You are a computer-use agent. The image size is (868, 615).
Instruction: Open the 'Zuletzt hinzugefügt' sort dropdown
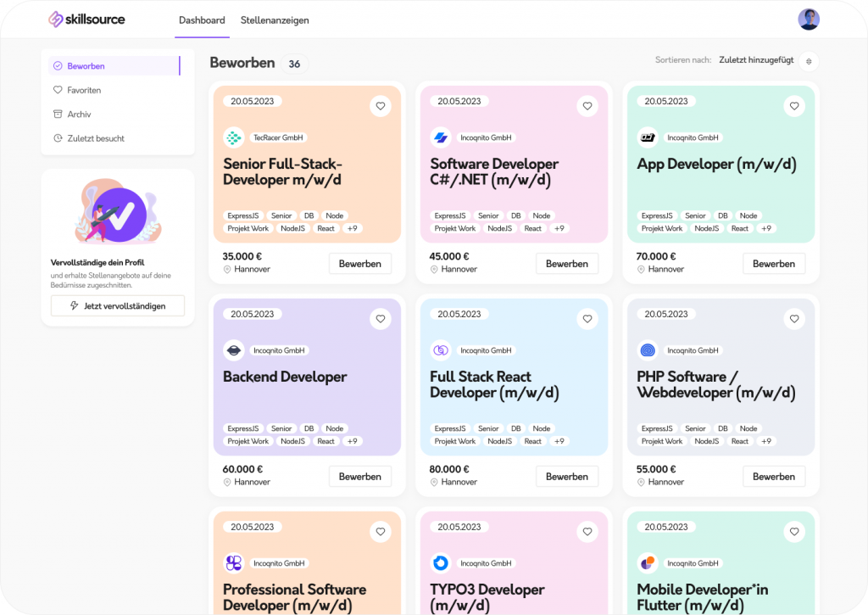(x=756, y=60)
